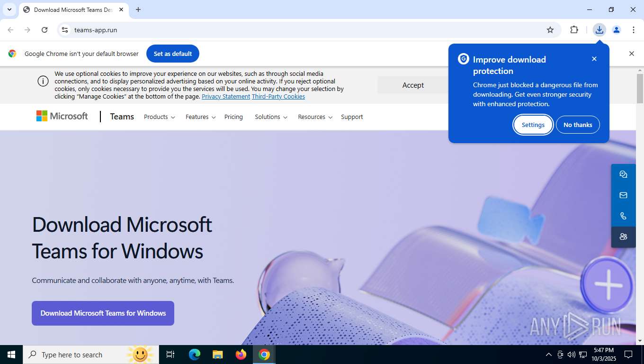Bookmark this page with the star icon
Viewport: 644px width, 364px height.
(550, 30)
